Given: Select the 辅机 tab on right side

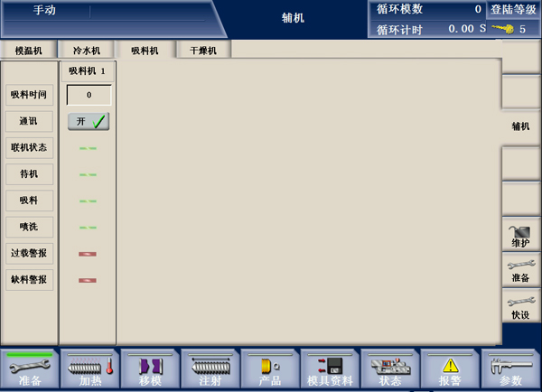Looking at the screenshot, I should (521, 126).
